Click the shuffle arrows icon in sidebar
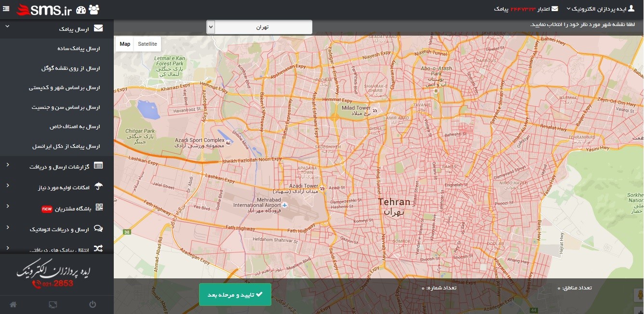This screenshot has width=644, height=314. tap(98, 249)
